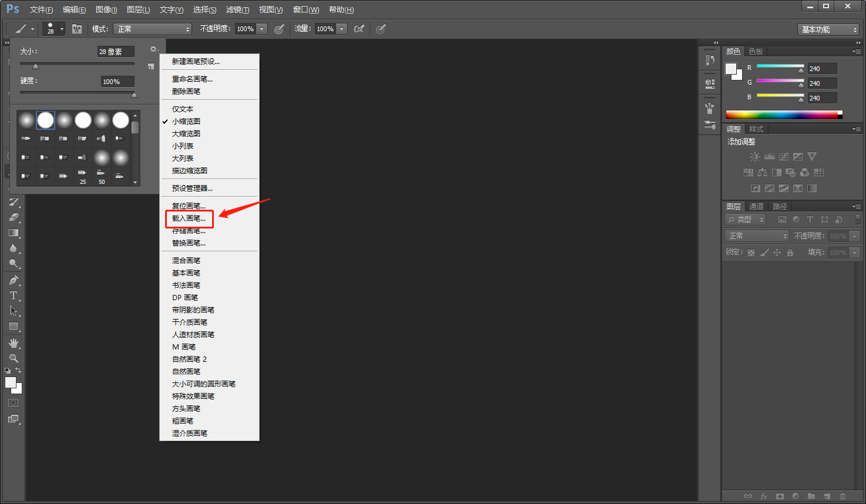The image size is (866, 504).
Task: Select the Path Selection arrow tool
Action: [x=14, y=311]
